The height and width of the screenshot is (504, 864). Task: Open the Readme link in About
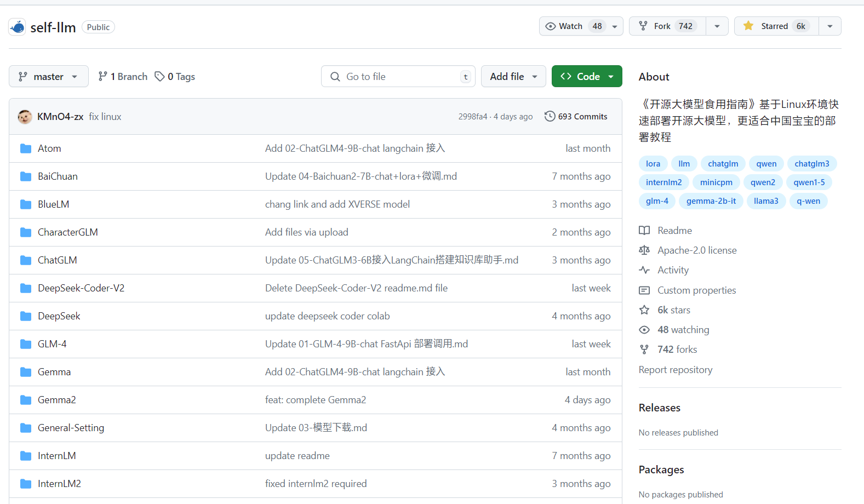674,231
